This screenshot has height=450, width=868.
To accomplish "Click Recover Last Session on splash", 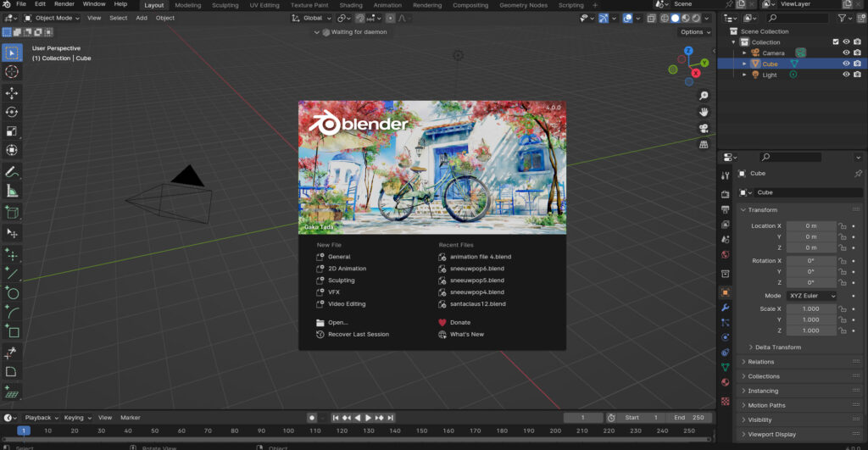I will click(x=359, y=335).
